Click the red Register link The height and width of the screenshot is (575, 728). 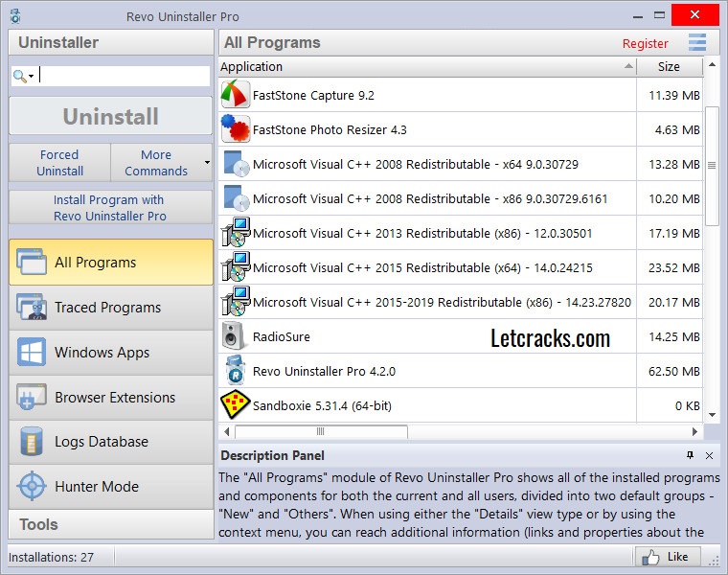(x=646, y=43)
